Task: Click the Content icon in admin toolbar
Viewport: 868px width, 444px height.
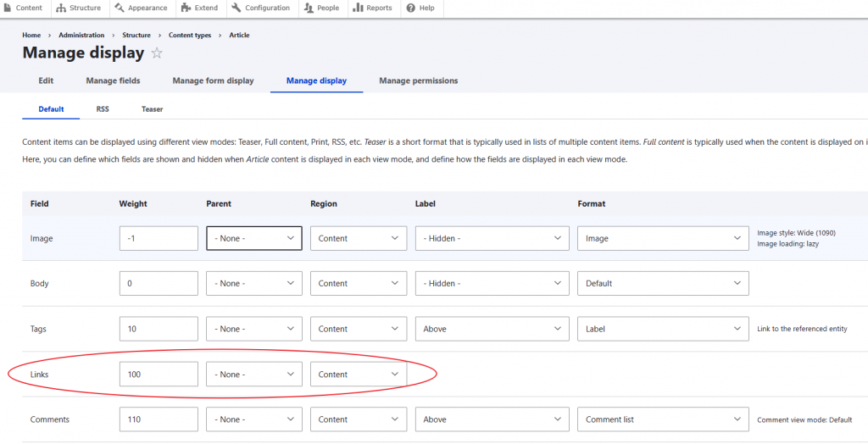Action: 8,8
